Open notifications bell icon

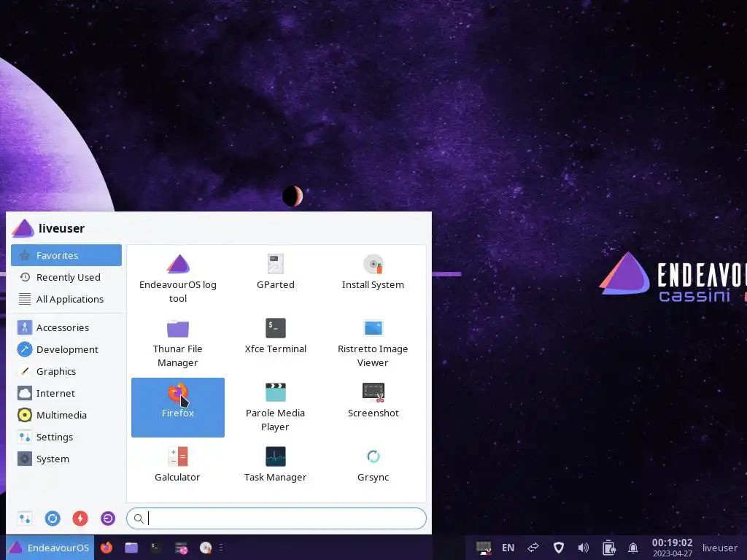click(633, 548)
